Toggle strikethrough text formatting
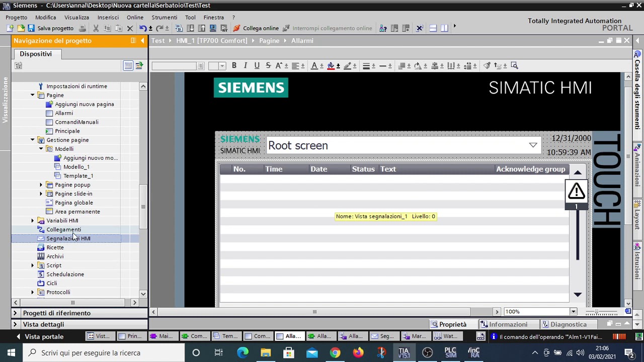The image size is (644, 362). (268, 65)
